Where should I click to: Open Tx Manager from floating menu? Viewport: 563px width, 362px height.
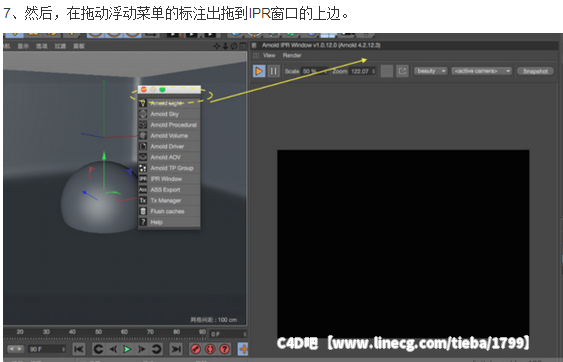pyautogui.click(x=169, y=200)
